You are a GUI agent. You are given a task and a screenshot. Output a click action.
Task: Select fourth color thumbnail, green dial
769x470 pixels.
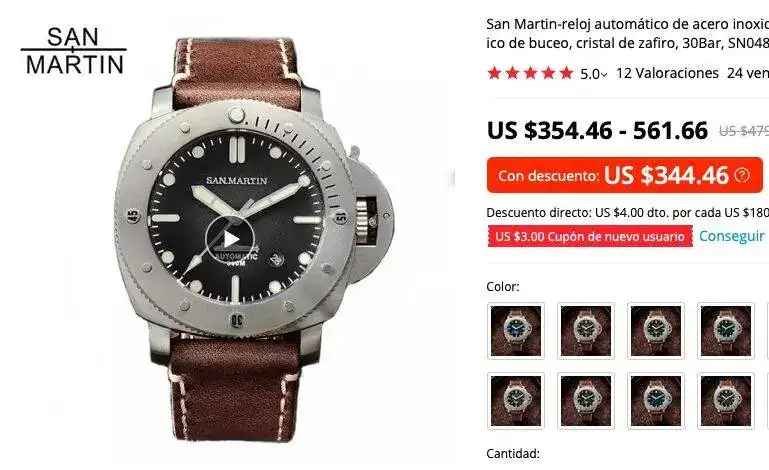coord(726,331)
